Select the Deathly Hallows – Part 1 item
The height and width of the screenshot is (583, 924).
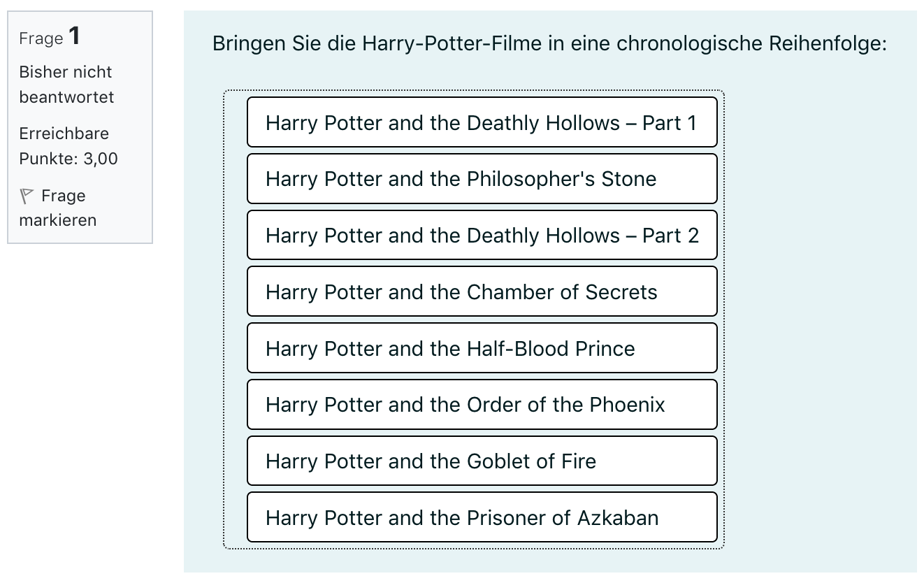(482, 122)
